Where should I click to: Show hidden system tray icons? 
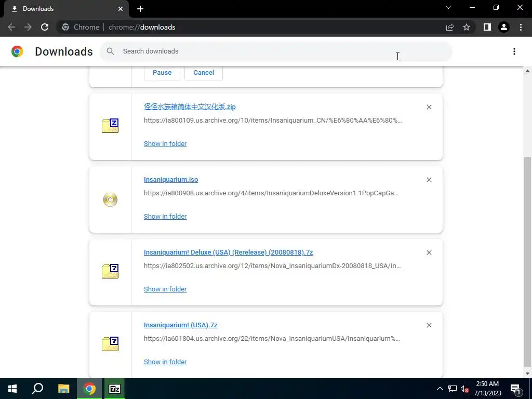point(440,389)
